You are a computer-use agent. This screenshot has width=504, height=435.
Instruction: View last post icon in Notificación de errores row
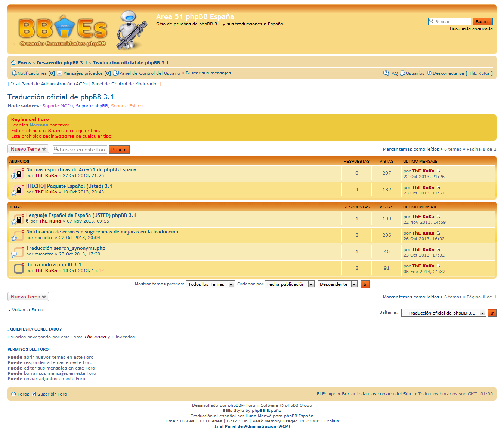(438, 233)
